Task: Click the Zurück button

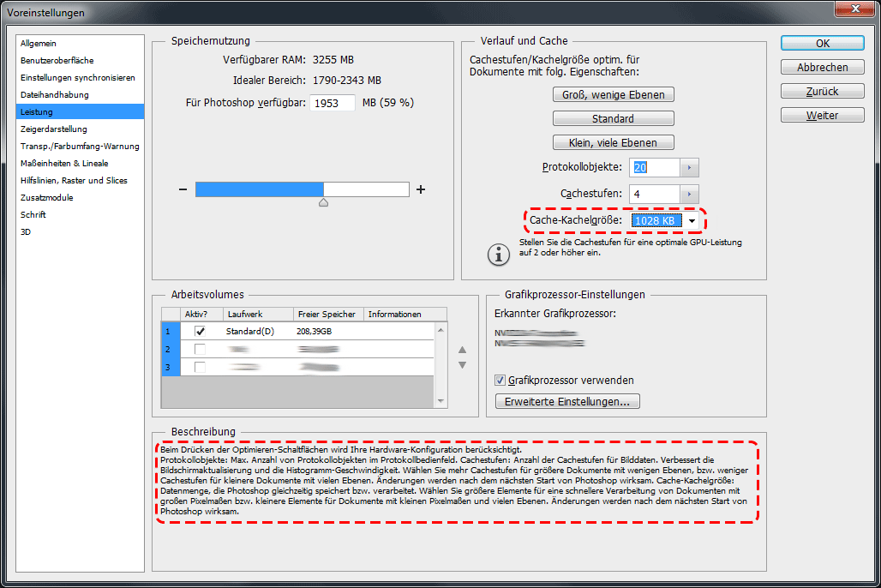Action: tap(823, 91)
